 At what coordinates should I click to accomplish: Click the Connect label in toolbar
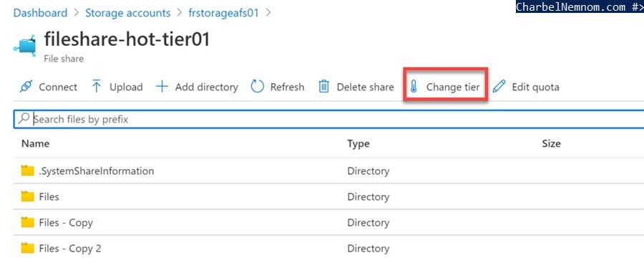[58, 87]
